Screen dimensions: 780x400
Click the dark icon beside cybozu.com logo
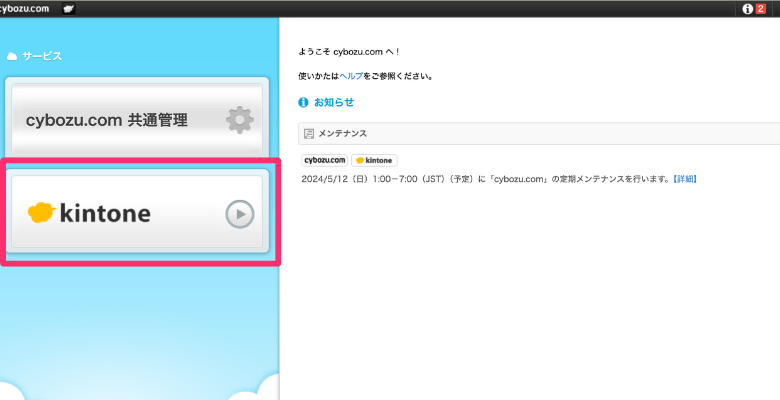[x=68, y=9]
